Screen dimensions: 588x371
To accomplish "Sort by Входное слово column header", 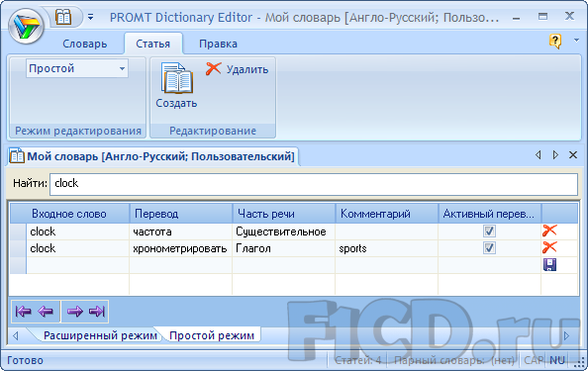I will tap(69, 214).
